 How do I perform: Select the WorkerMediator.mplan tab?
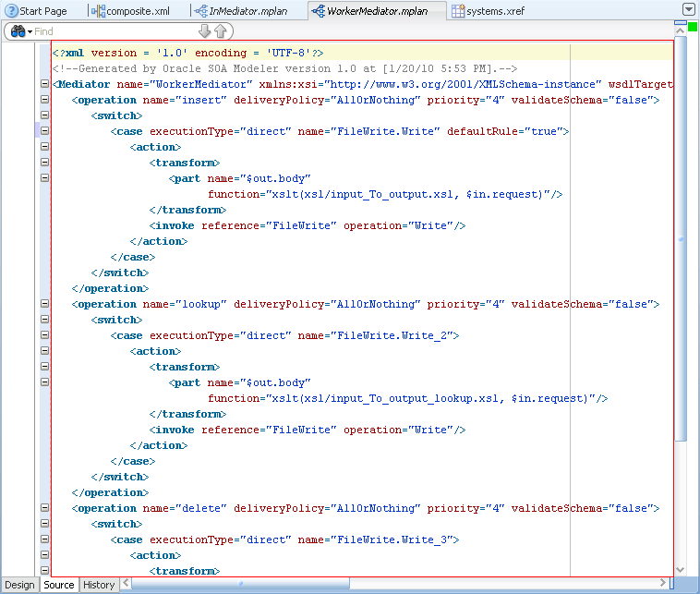coord(370,11)
